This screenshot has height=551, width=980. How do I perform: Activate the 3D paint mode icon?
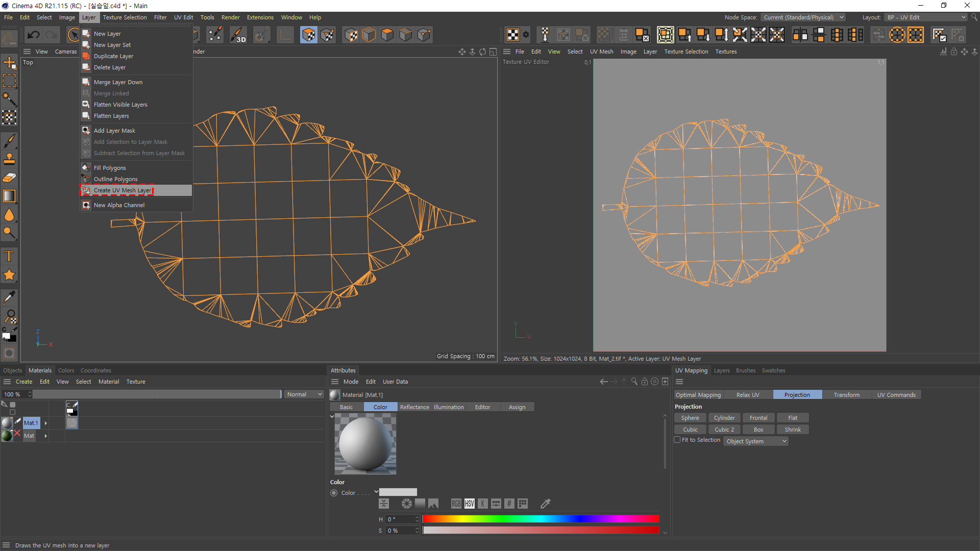[x=238, y=35]
